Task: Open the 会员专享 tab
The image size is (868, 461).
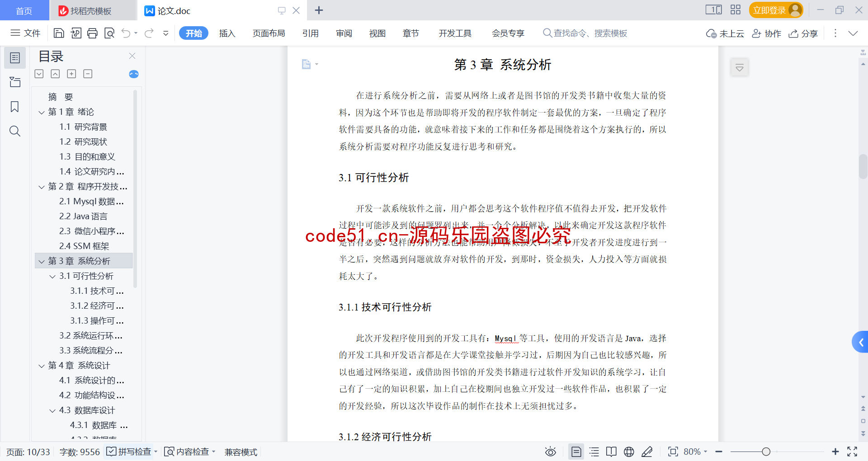Action: click(x=508, y=33)
